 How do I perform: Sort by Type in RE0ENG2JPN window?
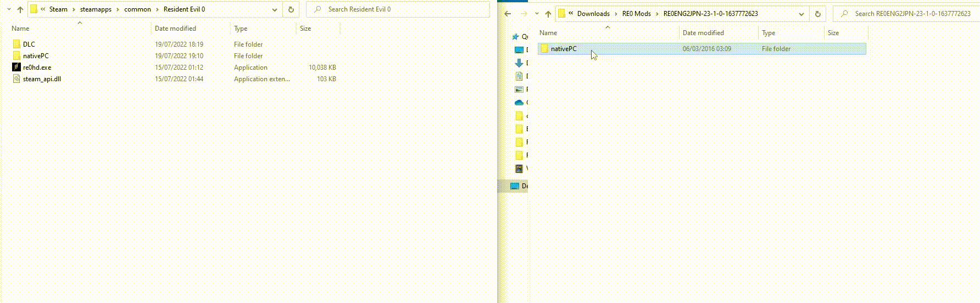(x=769, y=33)
